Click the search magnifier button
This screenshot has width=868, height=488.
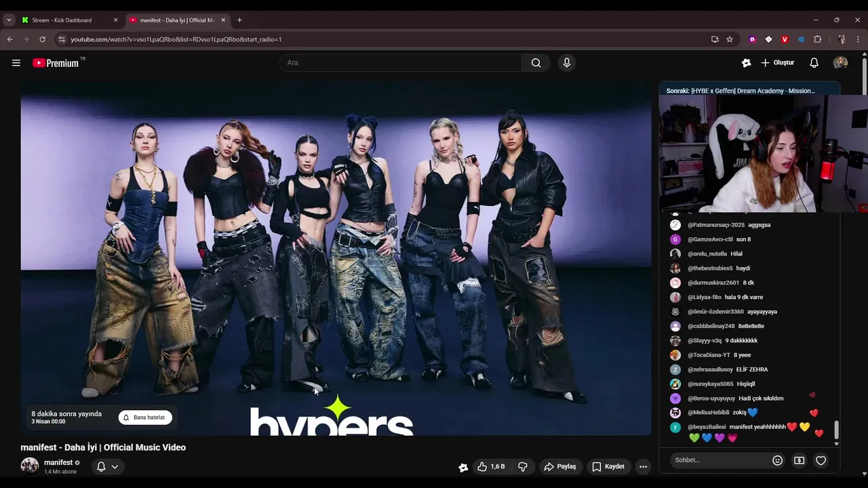[x=536, y=63]
